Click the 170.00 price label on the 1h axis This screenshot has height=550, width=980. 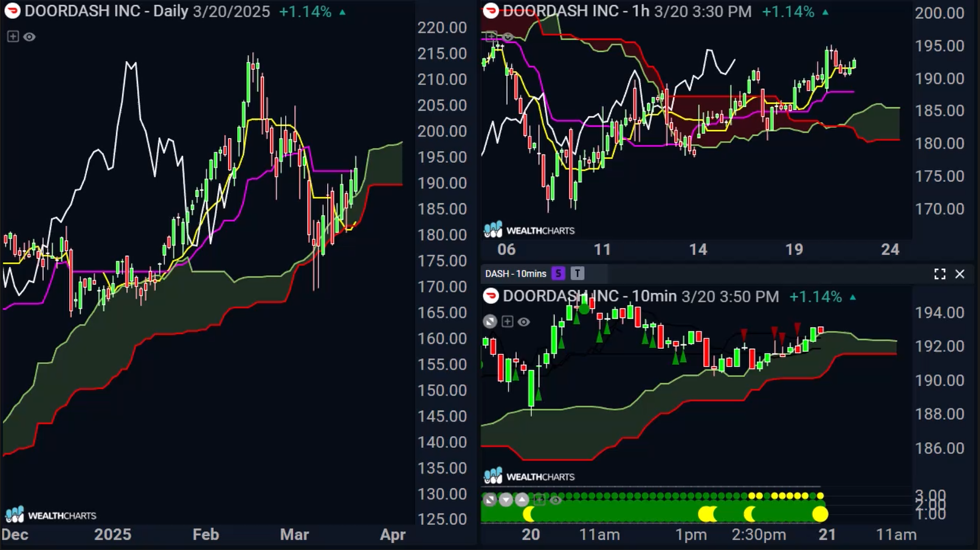click(940, 209)
